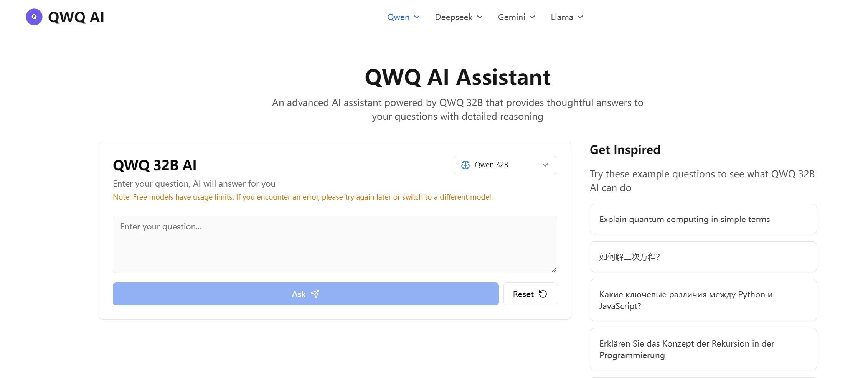The image size is (868, 378).
Task: Open the Deepseek menu item
Action: click(x=459, y=17)
